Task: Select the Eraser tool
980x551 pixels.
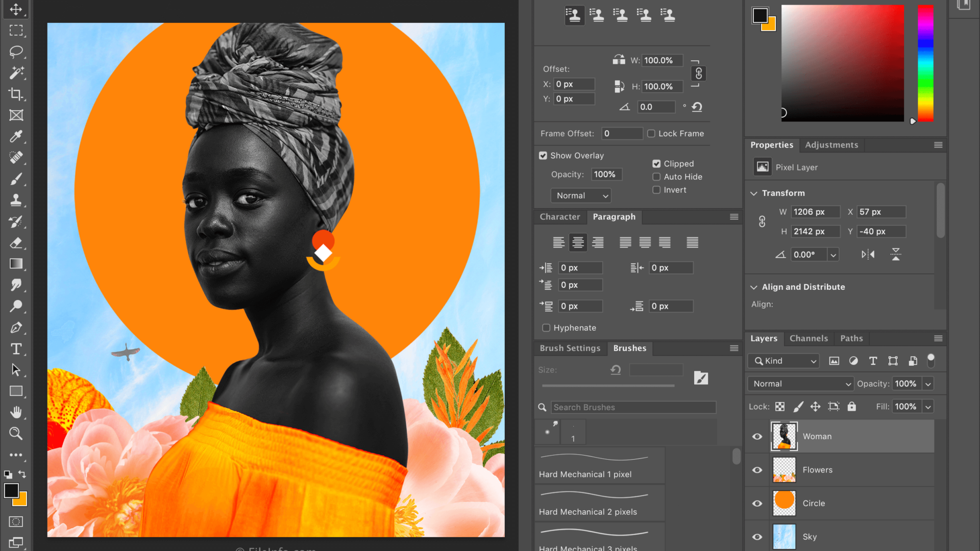Action: (16, 243)
